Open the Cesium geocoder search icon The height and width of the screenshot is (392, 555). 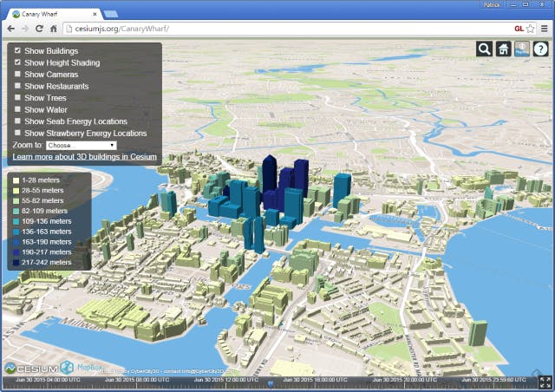[484, 49]
